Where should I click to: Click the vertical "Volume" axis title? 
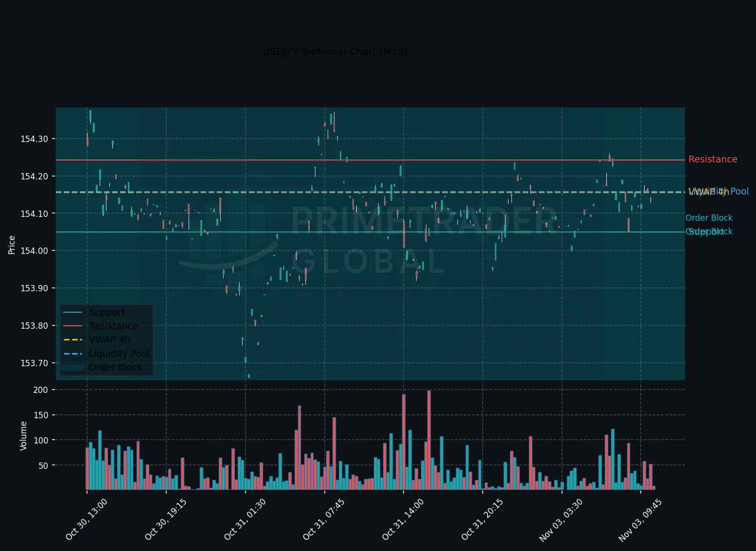click(x=23, y=436)
